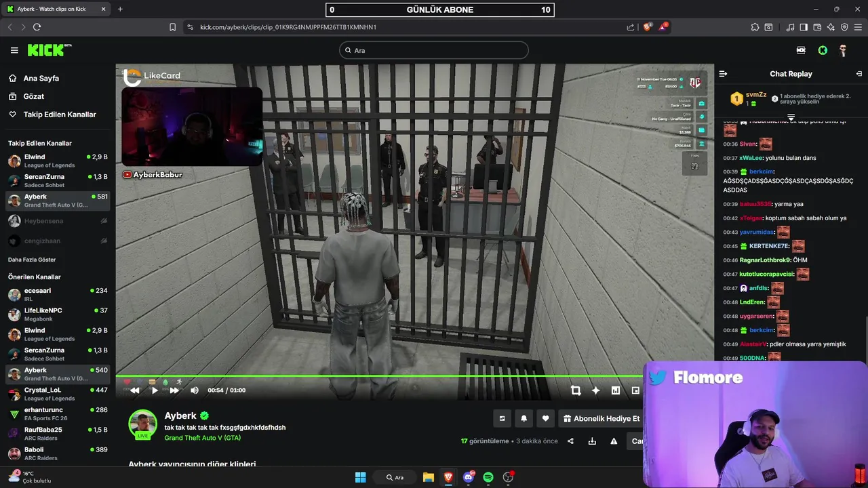Click chat user RagnarLothbrok9
This screenshot has width=868, height=488.
point(765,260)
